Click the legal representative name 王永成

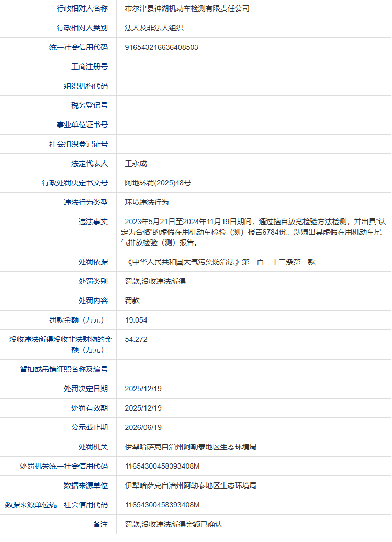point(136,163)
